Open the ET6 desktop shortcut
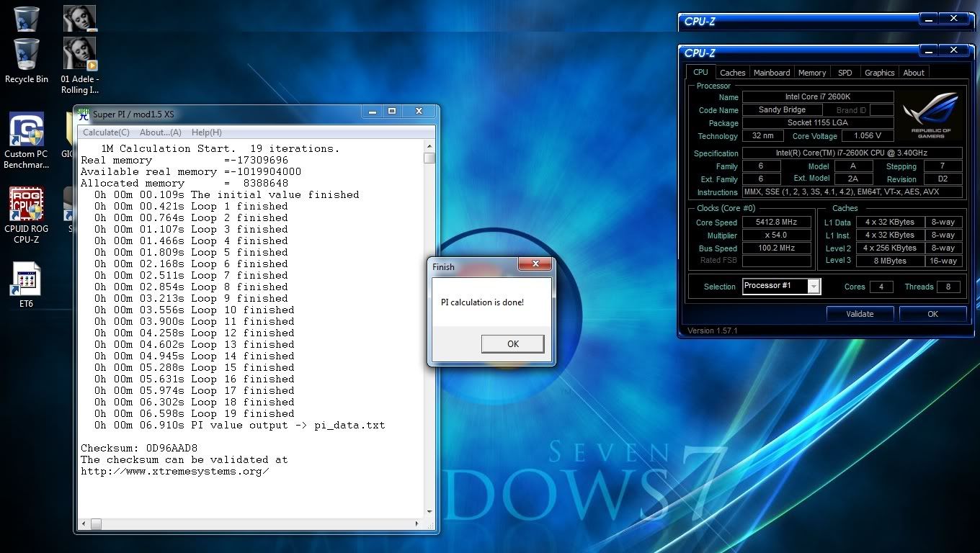This screenshot has width=980, height=553. pos(26,285)
